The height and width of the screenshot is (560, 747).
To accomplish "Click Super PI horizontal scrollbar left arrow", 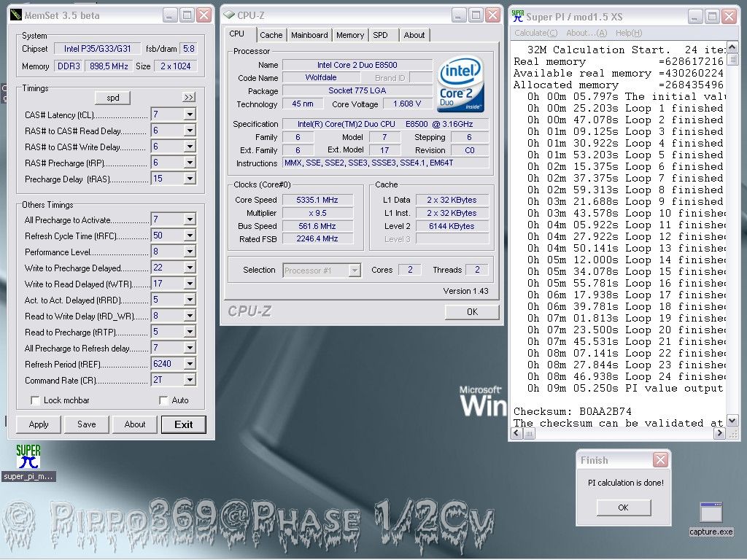I will point(517,433).
